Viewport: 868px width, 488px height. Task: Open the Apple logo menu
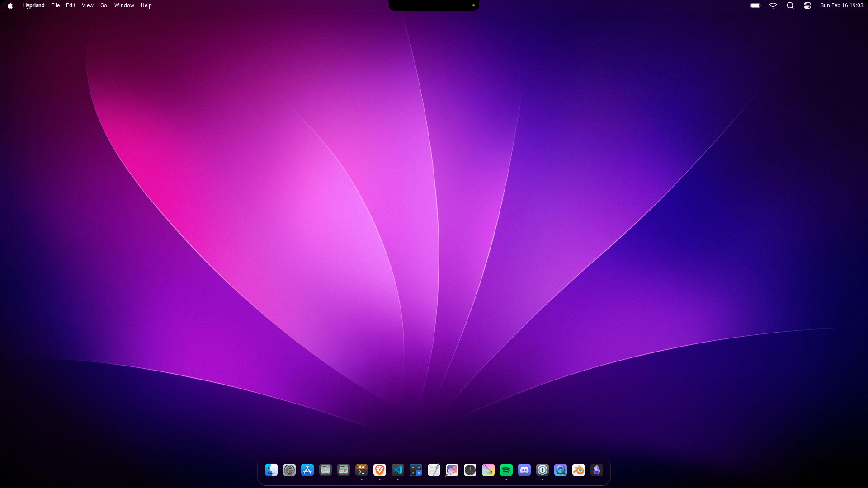pyautogui.click(x=10, y=5)
